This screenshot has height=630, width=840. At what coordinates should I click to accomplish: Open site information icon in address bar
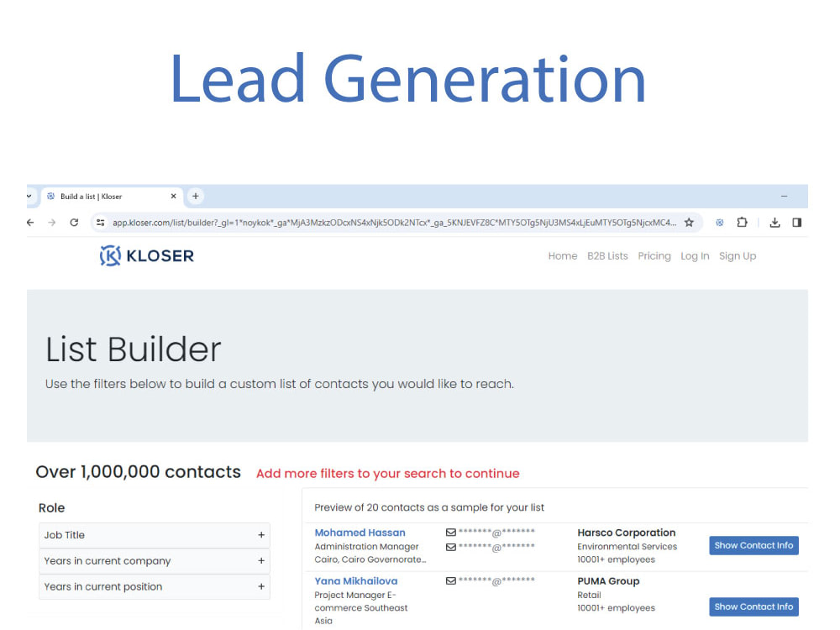pyautogui.click(x=100, y=223)
